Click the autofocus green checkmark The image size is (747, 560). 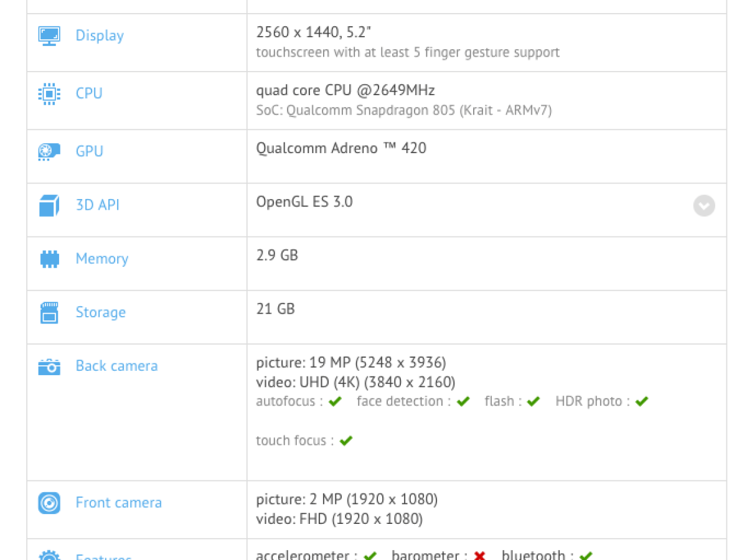[x=335, y=402]
